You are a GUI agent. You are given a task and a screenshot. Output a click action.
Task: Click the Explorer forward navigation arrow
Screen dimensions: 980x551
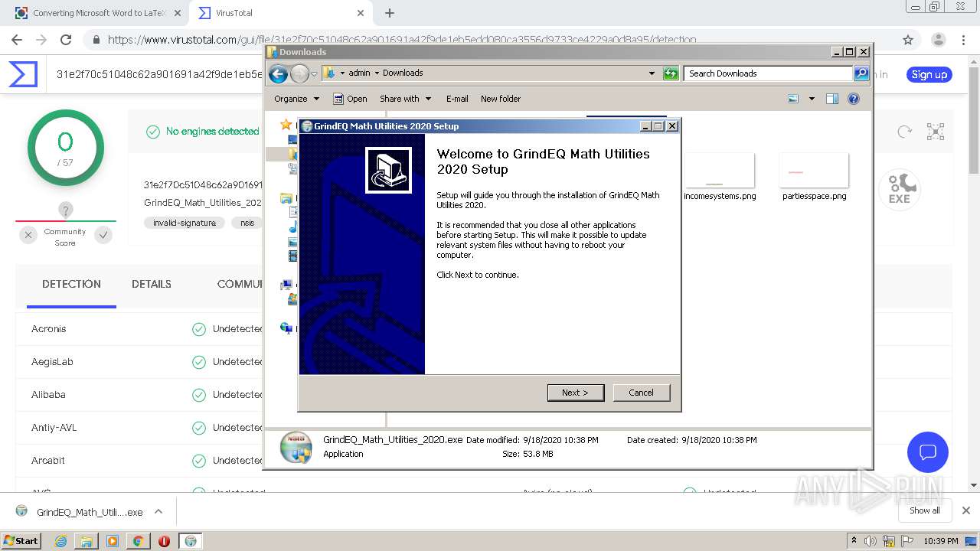tap(299, 73)
